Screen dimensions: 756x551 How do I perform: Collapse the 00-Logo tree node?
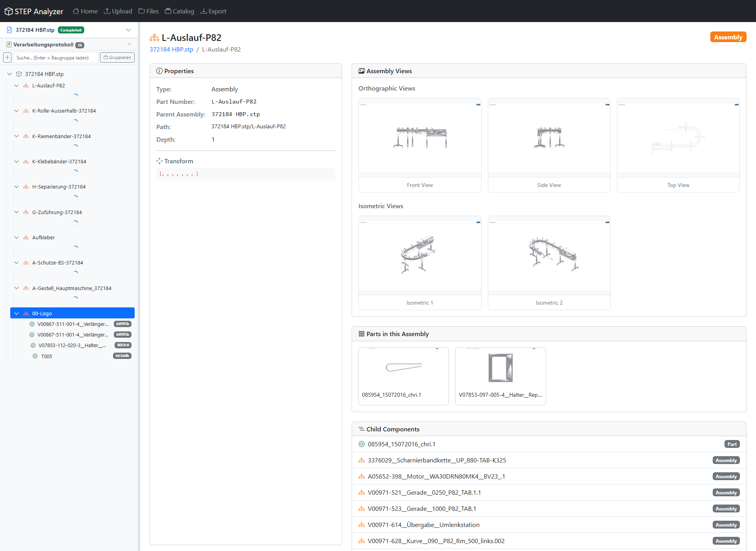pos(17,313)
